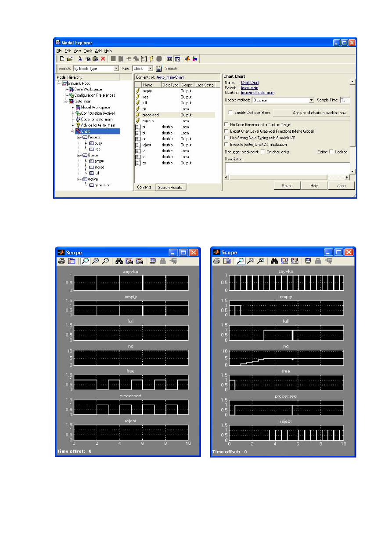Screen dimensions: 392x555
Task: Click in the Sample Time input field
Action: tap(345, 100)
